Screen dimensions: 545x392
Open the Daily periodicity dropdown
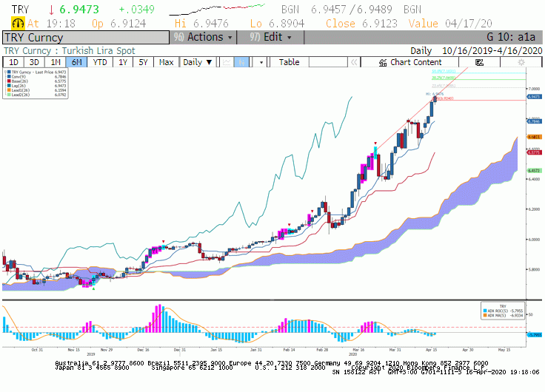point(198,62)
